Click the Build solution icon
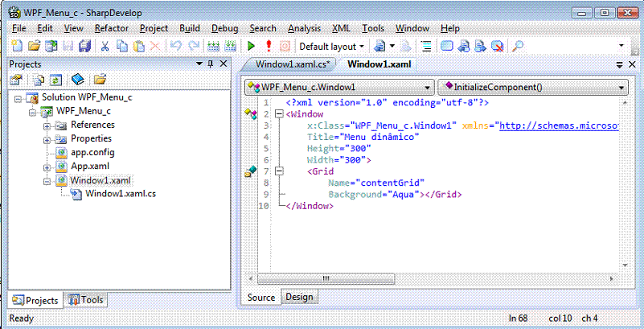 click(x=214, y=46)
